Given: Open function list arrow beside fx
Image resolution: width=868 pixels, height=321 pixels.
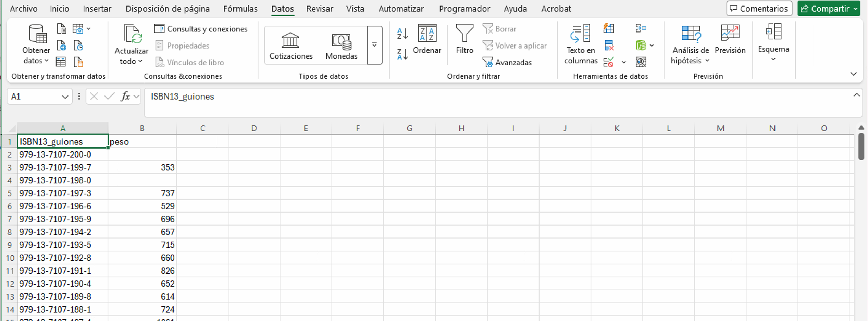Looking at the screenshot, I should pos(136,97).
